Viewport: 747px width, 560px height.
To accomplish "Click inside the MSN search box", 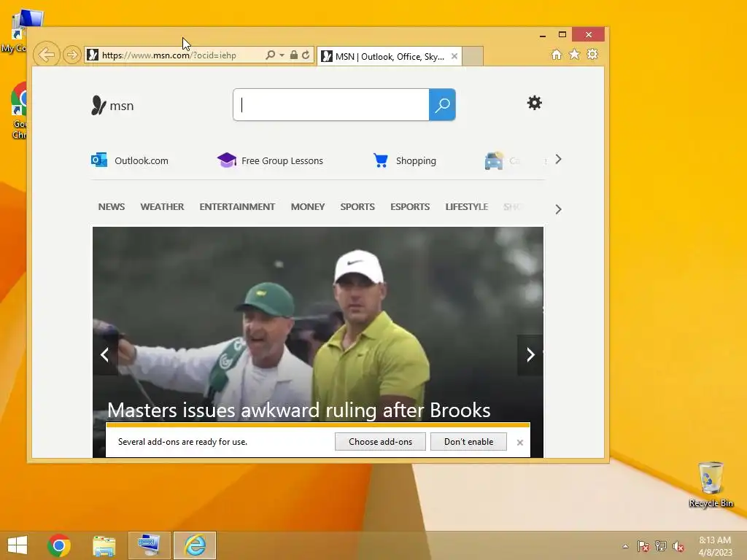I will coord(331,105).
